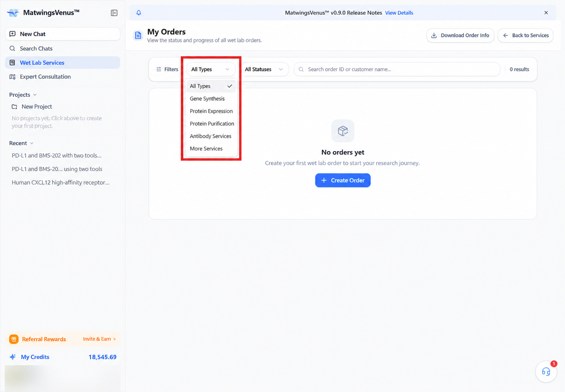The width and height of the screenshot is (565, 392).
Task: Download Order Info
Action: (460, 35)
